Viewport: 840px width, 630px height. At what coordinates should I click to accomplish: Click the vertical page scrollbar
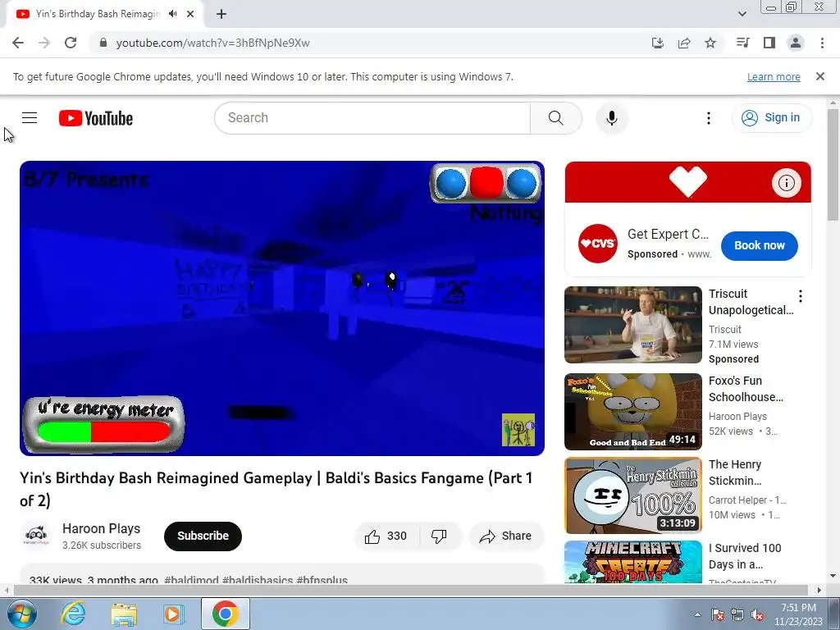[x=833, y=163]
